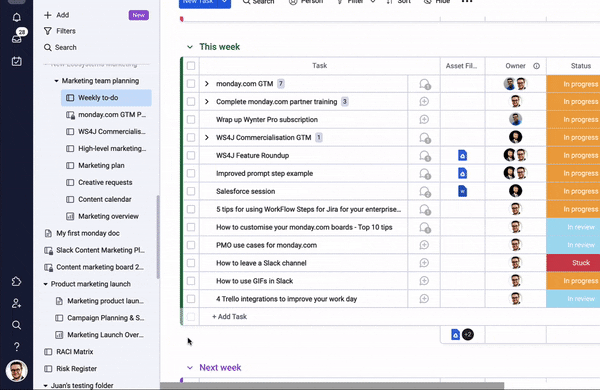Select How to use GIFs in Slack row

(191, 281)
